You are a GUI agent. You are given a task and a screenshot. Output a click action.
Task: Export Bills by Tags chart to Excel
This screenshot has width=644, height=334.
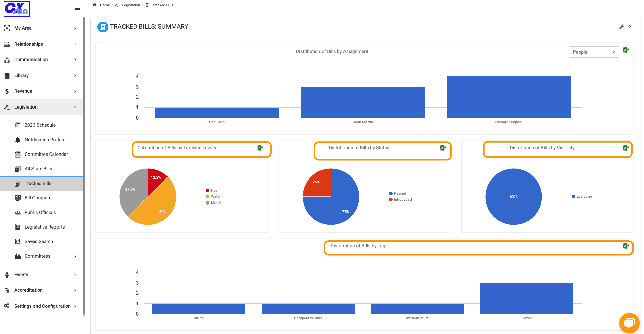[626, 246]
